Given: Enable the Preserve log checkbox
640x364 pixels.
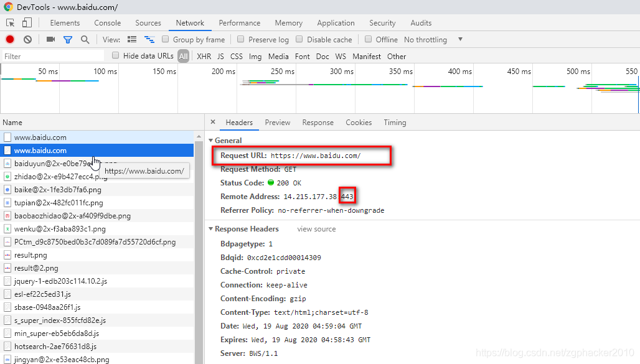Looking at the screenshot, I should (x=241, y=39).
